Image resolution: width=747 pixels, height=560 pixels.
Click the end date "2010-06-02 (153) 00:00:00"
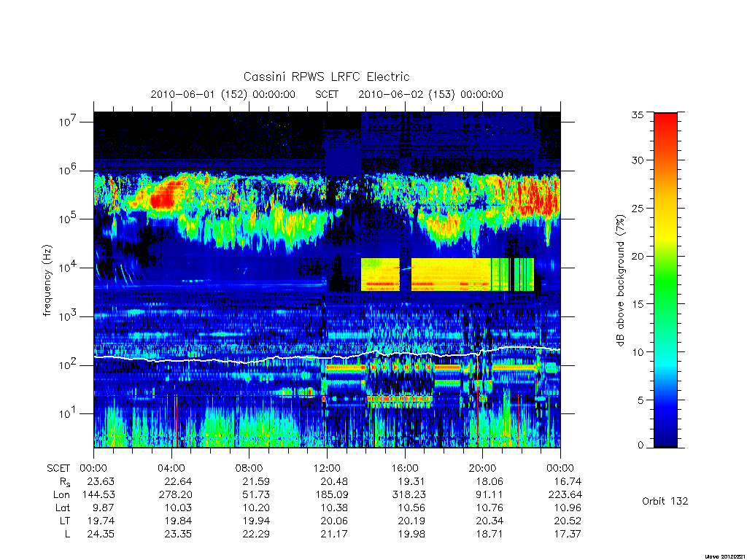[x=430, y=94]
